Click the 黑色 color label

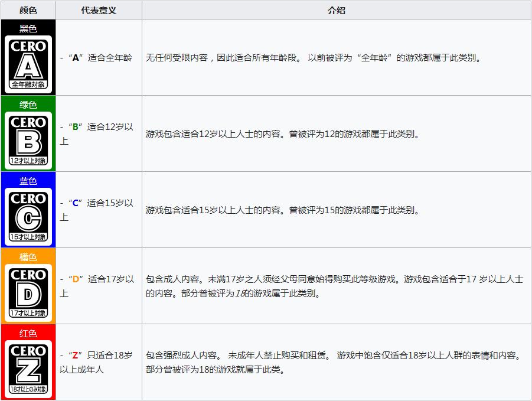pos(28,28)
